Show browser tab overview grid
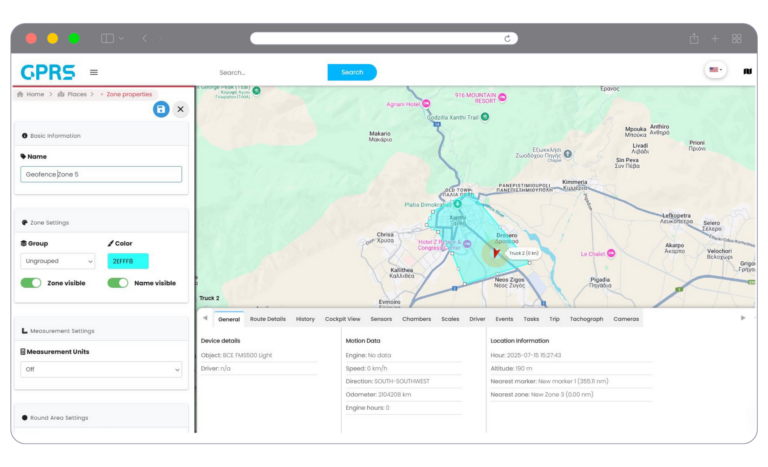 click(x=737, y=38)
